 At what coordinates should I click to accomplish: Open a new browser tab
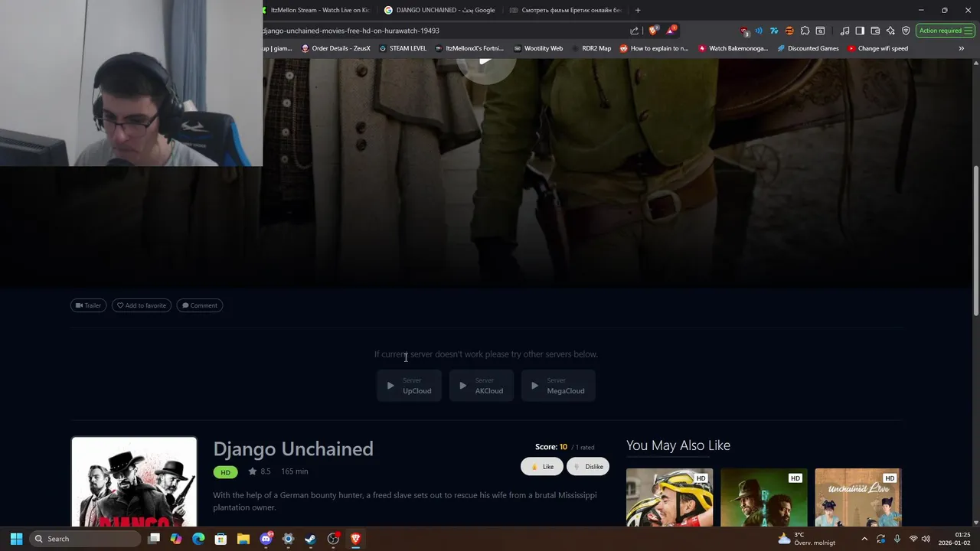[638, 10]
